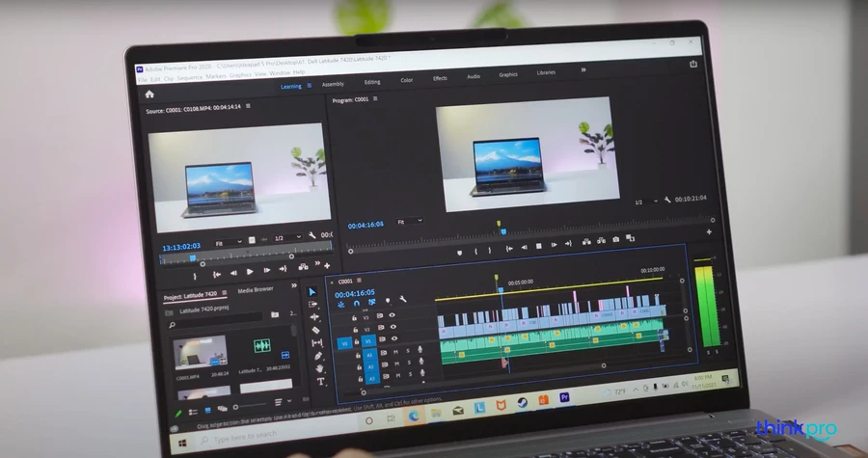Switch Project panel to Icon View
The width and height of the screenshot is (868, 458).
point(208,411)
